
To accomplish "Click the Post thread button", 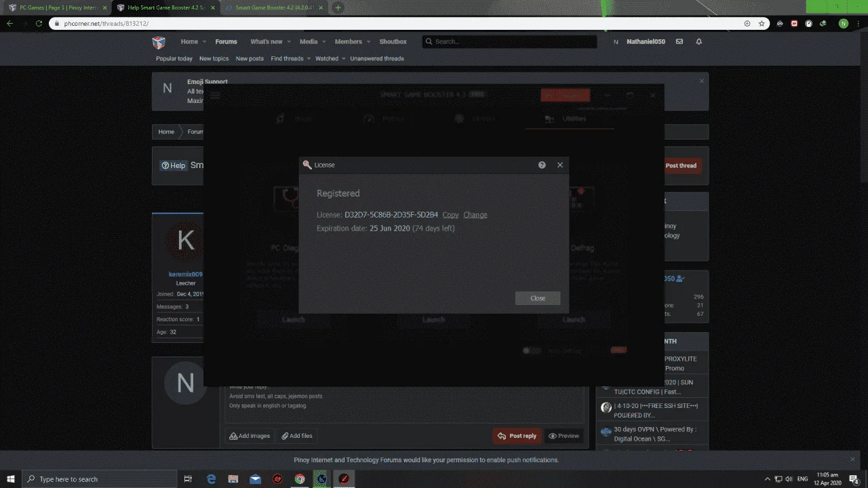I will click(680, 165).
